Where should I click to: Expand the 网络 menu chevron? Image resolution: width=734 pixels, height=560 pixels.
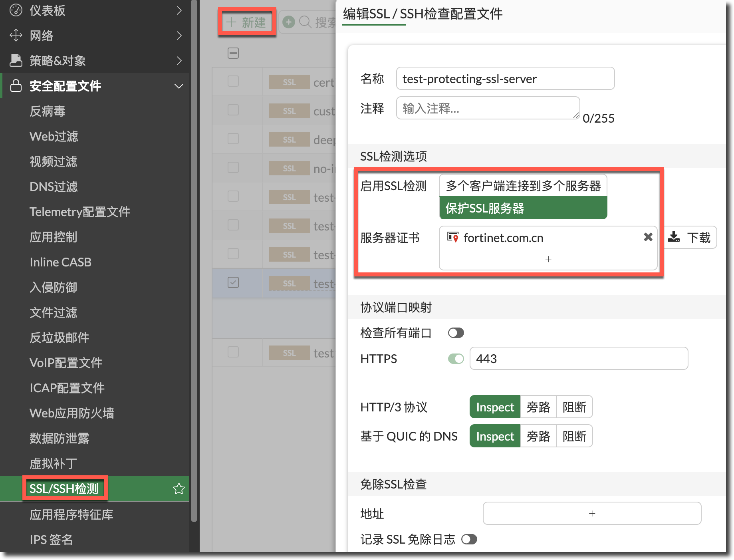[x=179, y=36]
